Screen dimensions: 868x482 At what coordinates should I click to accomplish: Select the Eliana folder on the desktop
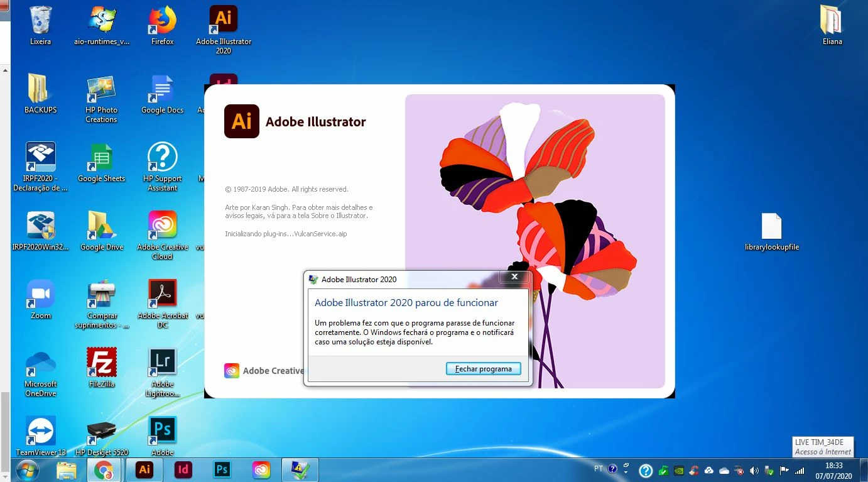(x=832, y=26)
